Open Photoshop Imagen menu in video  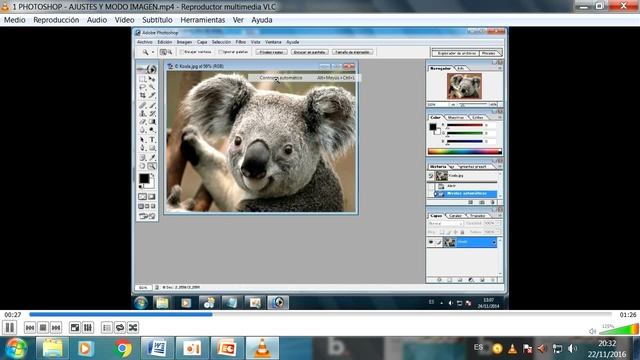pos(184,42)
